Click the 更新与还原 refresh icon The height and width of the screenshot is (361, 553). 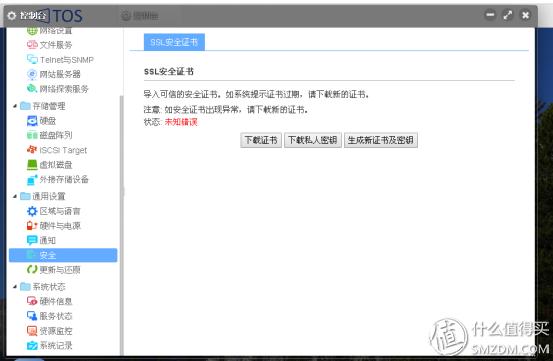[32, 270]
